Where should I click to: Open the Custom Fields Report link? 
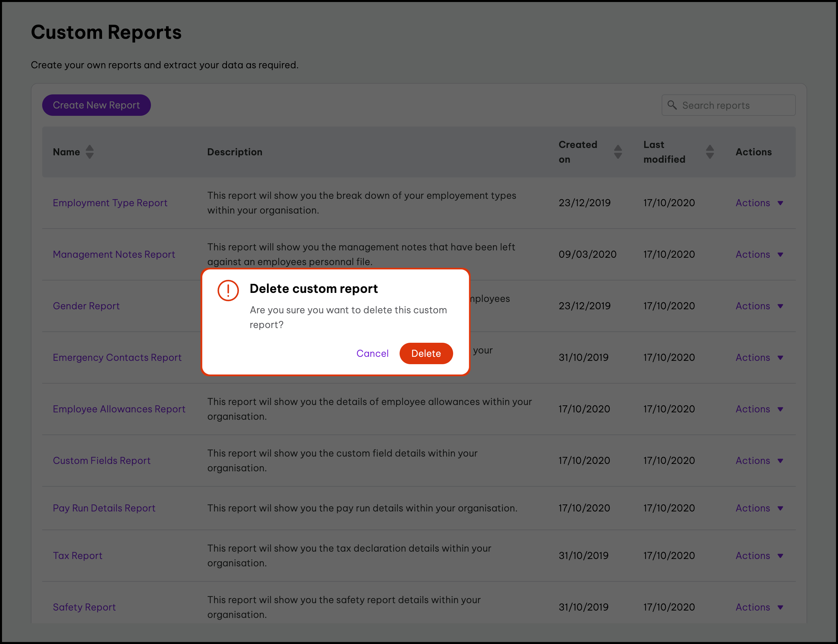101,460
